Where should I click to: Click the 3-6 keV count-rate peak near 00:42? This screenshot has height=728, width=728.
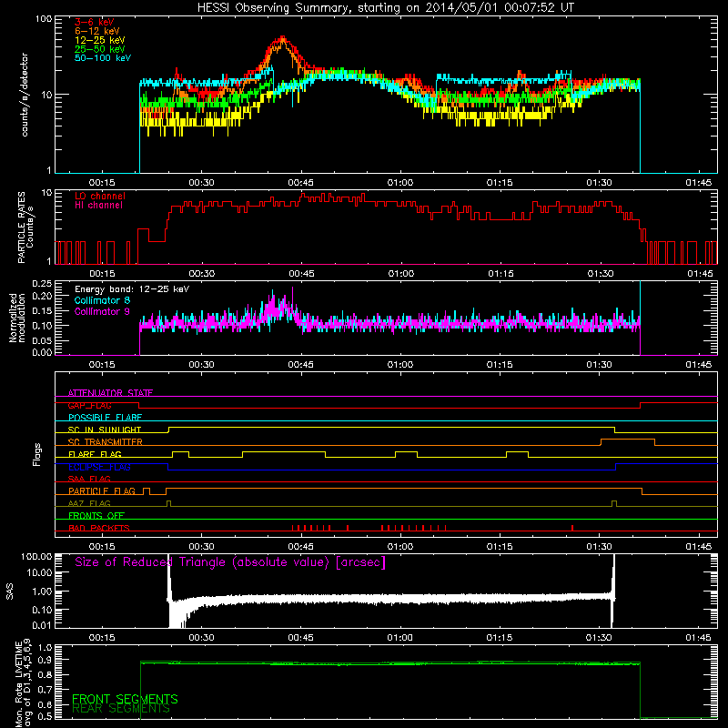click(282, 38)
